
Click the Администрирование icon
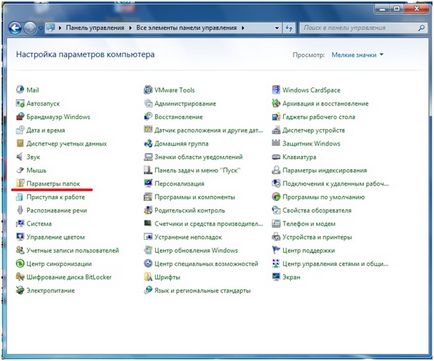pyautogui.click(x=148, y=103)
